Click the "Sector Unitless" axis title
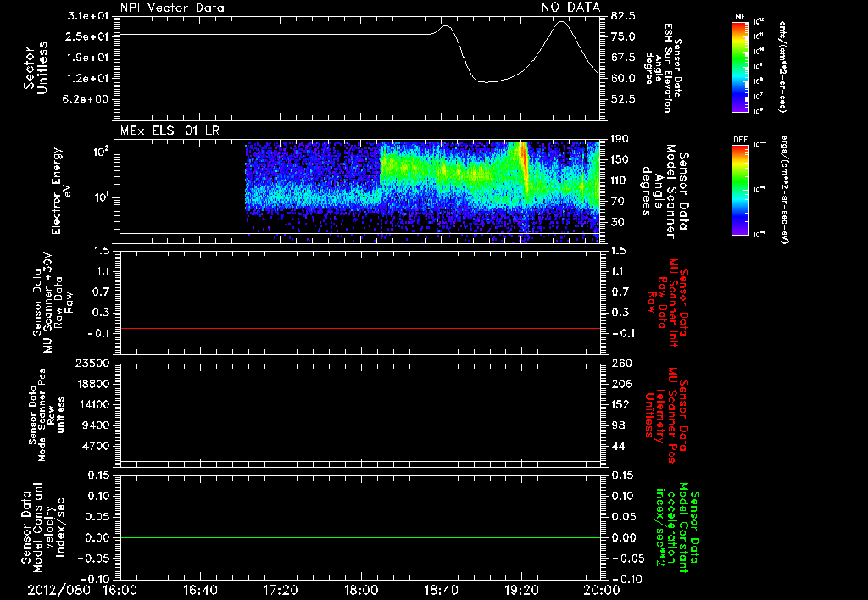The width and height of the screenshot is (868, 600). [x=36, y=68]
